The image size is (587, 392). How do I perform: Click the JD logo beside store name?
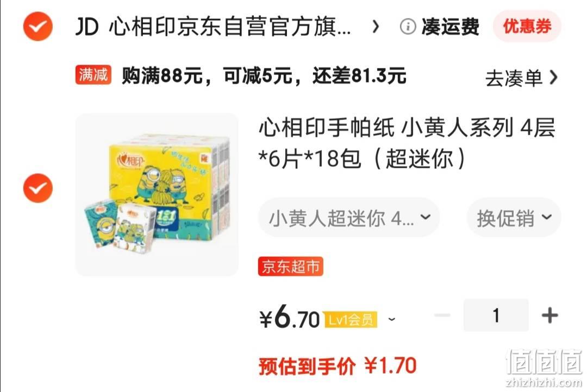pyautogui.click(x=87, y=27)
